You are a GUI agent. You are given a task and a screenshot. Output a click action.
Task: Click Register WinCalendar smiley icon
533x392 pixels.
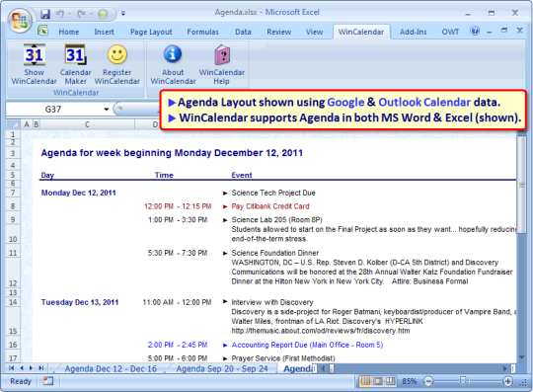(117, 64)
